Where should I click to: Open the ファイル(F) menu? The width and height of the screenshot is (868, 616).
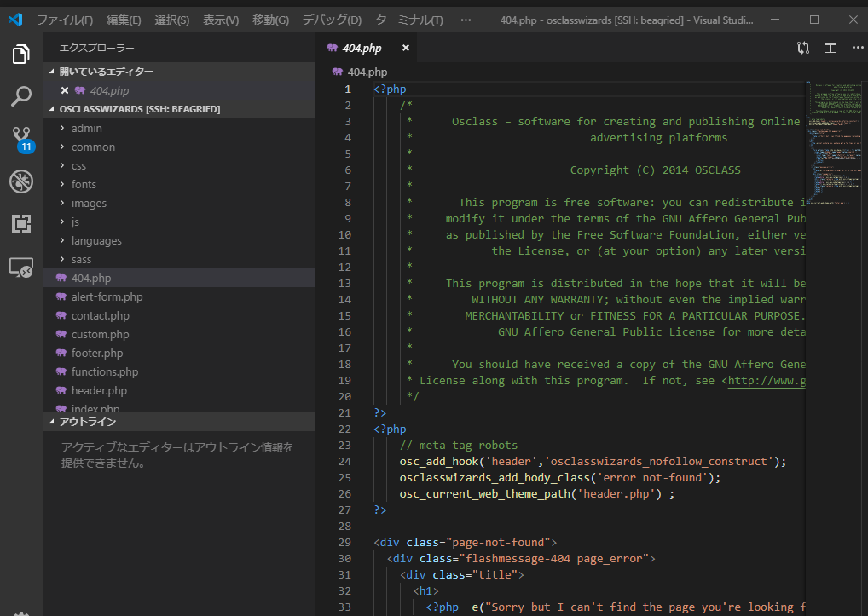pyautogui.click(x=65, y=20)
